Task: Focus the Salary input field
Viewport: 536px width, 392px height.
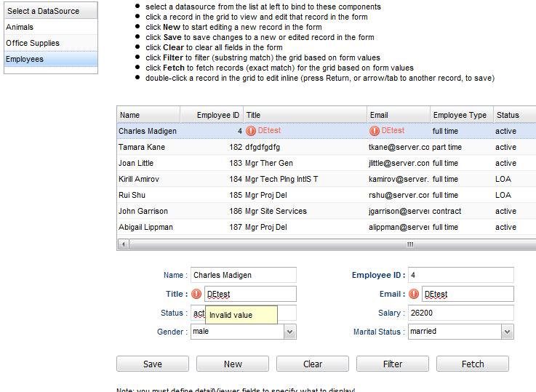Action: click(x=460, y=313)
